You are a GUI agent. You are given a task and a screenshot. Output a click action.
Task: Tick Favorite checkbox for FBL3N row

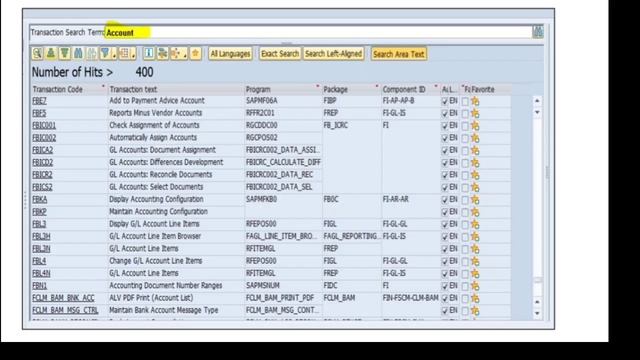click(x=465, y=249)
